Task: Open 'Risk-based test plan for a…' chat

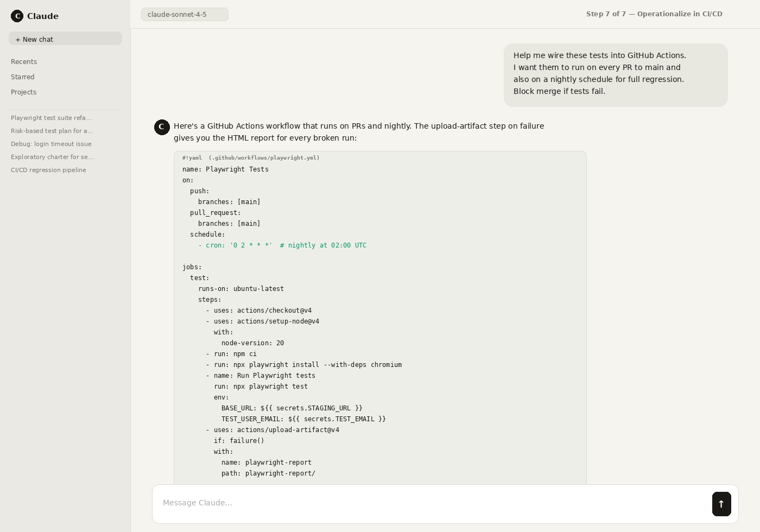Action: (x=52, y=131)
